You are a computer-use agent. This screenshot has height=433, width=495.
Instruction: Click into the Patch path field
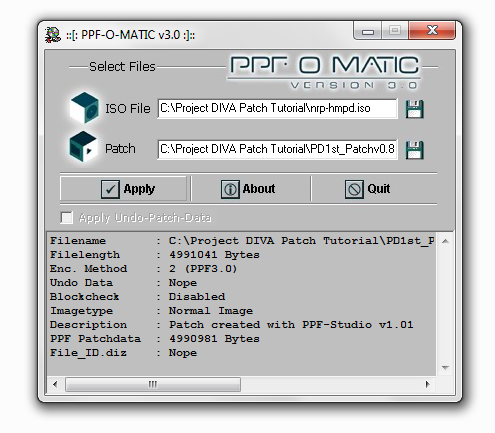pos(277,149)
